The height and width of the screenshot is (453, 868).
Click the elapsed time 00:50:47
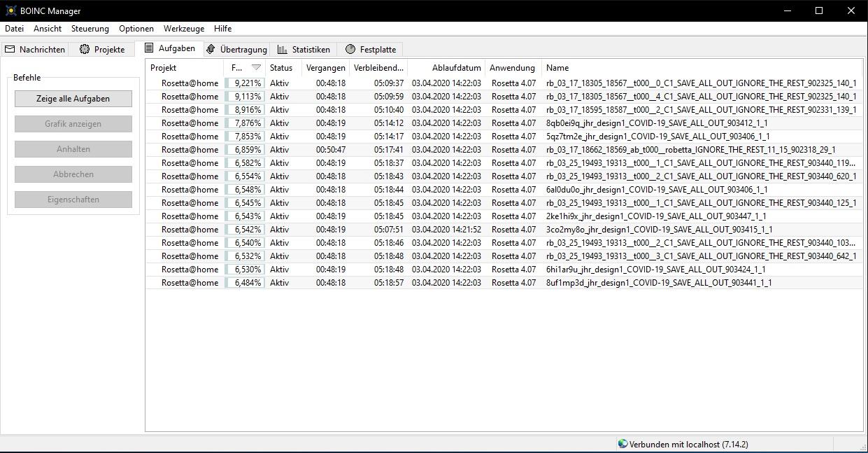(331, 150)
